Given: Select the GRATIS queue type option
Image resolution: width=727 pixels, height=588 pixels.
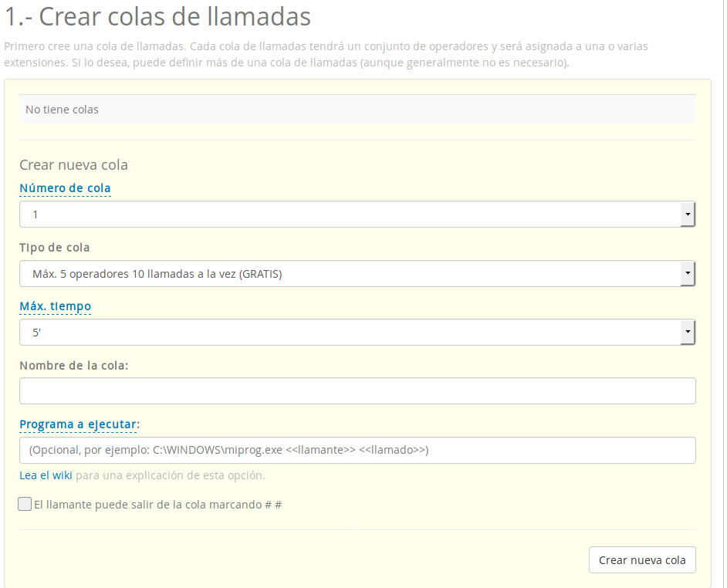Looking at the screenshot, I should pyautogui.click(x=154, y=273).
